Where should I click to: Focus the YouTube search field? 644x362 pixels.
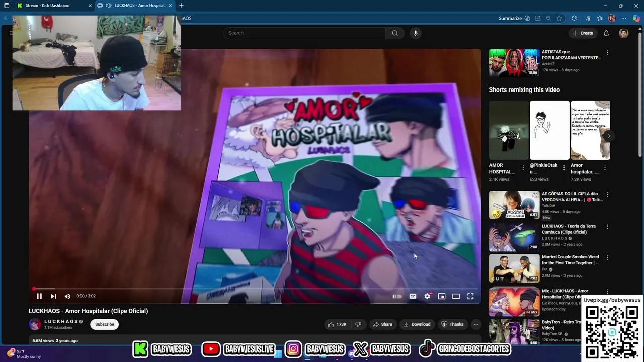[x=304, y=33]
